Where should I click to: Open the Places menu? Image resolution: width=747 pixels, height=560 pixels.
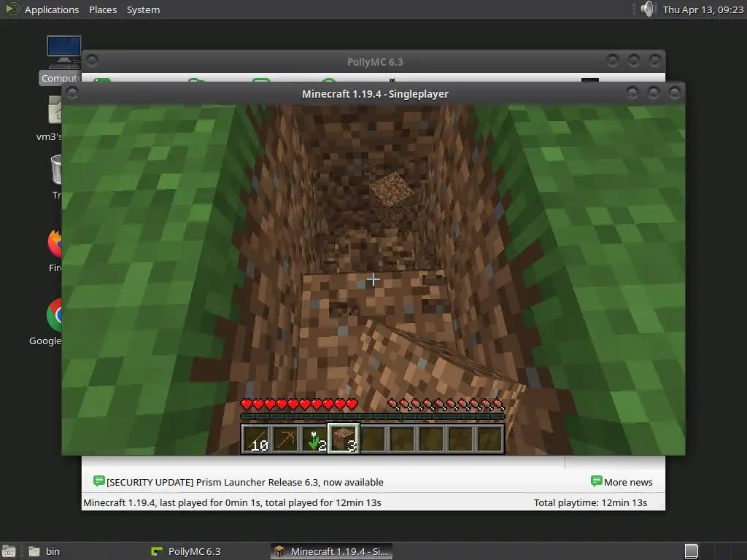click(103, 9)
